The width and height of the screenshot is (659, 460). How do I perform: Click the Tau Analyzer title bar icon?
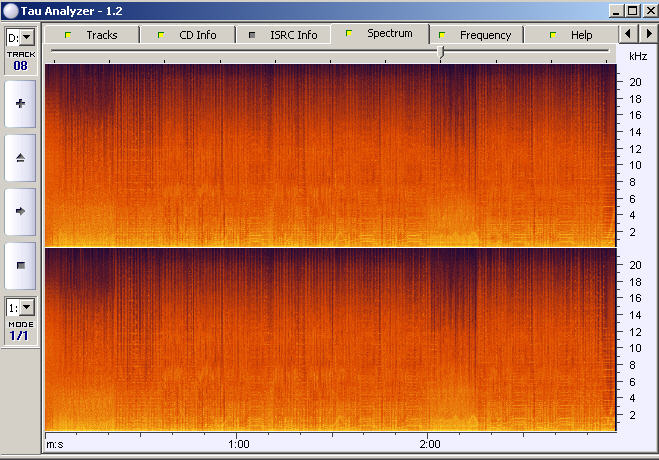tap(10, 10)
